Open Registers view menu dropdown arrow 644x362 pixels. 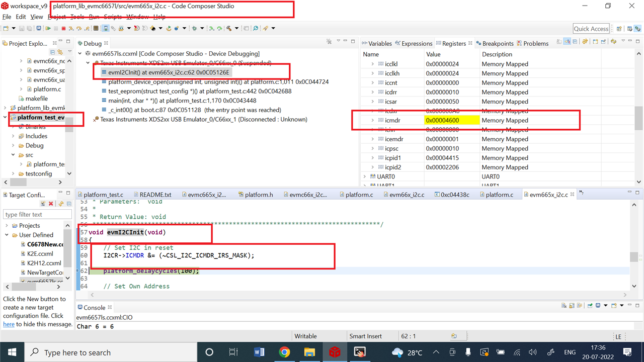point(623,41)
